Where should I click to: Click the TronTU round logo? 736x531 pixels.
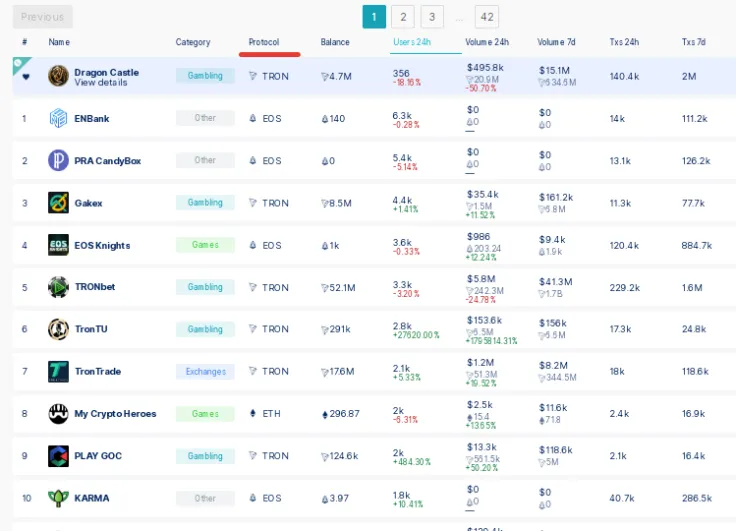click(58, 329)
